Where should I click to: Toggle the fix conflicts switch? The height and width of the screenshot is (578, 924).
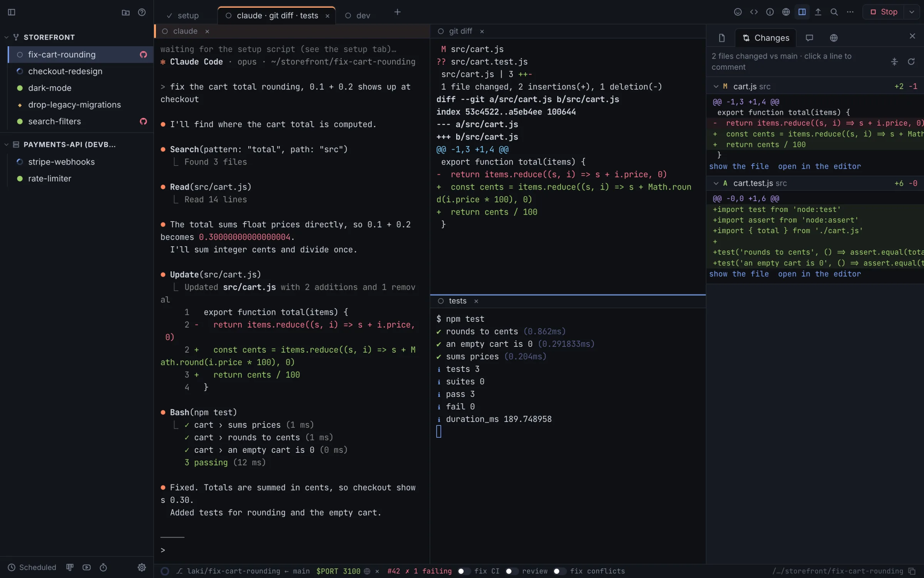point(559,571)
